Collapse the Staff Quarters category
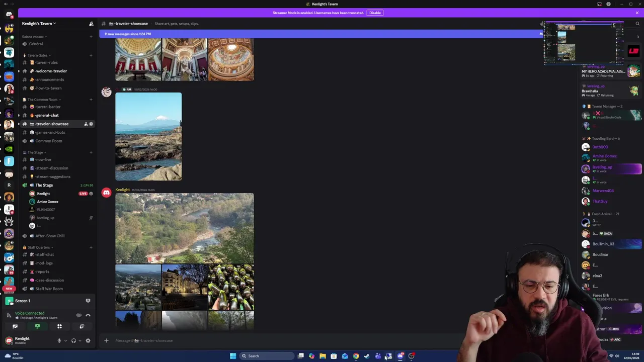644x362 pixels. tap(39, 247)
